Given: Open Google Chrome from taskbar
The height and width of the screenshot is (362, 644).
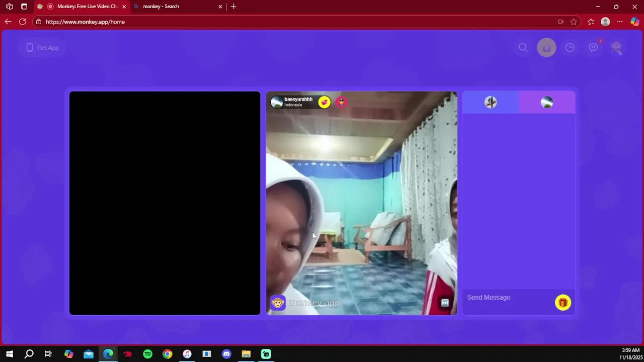Looking at the screenshot, I should tap(168, 354).
